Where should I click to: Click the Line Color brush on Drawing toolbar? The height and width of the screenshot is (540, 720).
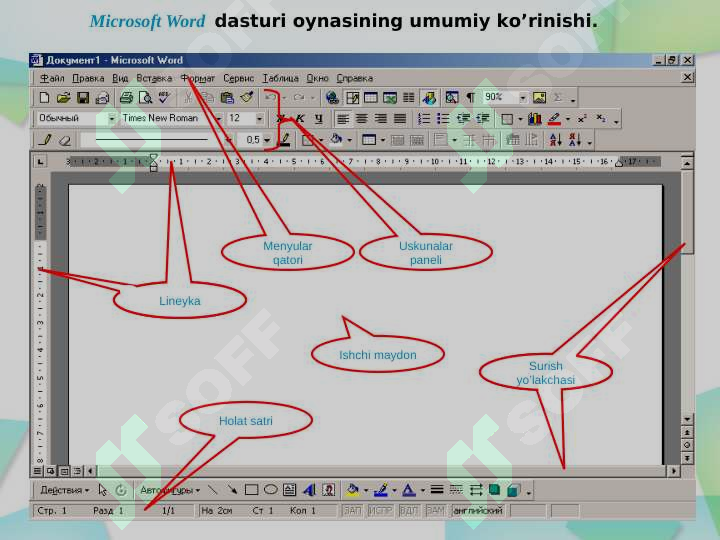[381, 490]
